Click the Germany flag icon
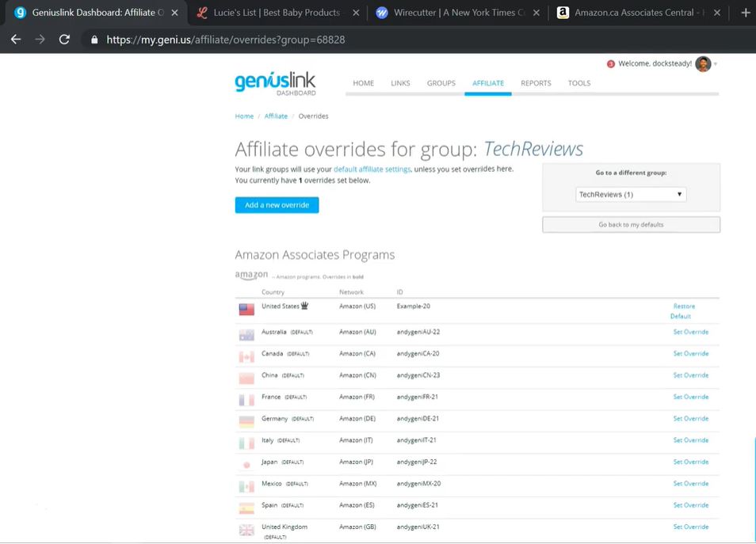Viewport: 756px width, 544px height. [x=246, y=421]
